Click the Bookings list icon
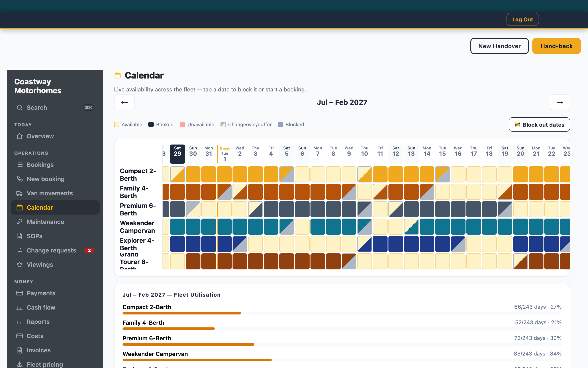Screen dimensions: 588x368 20,165
